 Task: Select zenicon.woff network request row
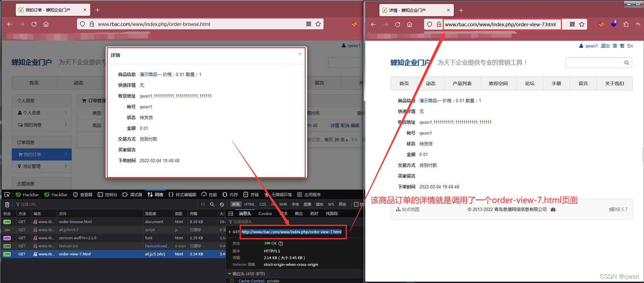pyautogui.click(x=113, y=238)
